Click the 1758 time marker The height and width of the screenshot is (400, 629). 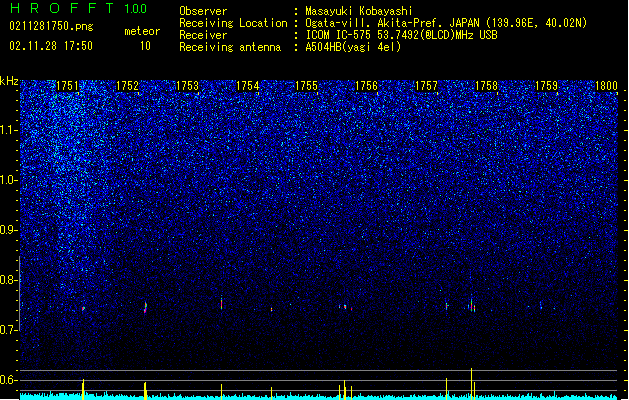pyautogui.click(x=486, y=86)
